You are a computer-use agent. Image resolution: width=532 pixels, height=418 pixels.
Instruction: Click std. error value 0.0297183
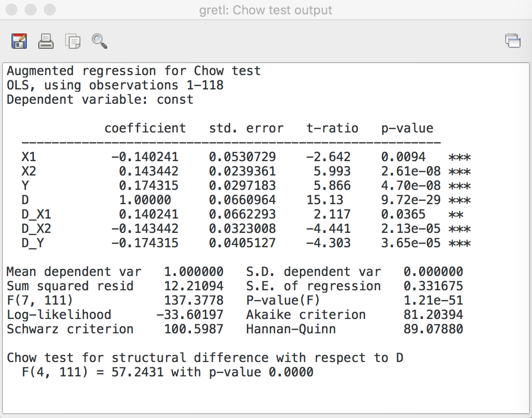click(x=242, y=186)
